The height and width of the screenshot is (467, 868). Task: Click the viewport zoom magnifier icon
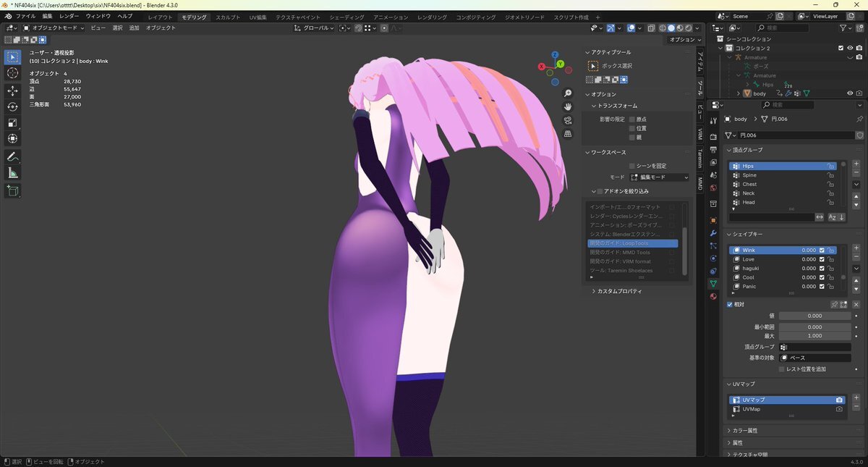[568, 93]
